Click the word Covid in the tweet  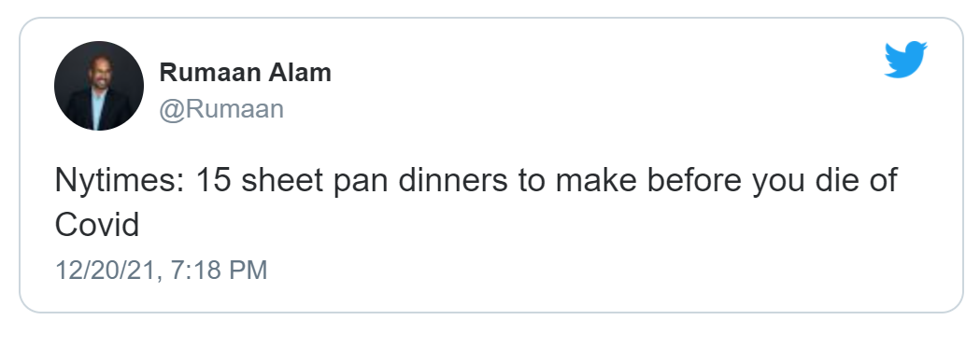[x=97, y=225]
